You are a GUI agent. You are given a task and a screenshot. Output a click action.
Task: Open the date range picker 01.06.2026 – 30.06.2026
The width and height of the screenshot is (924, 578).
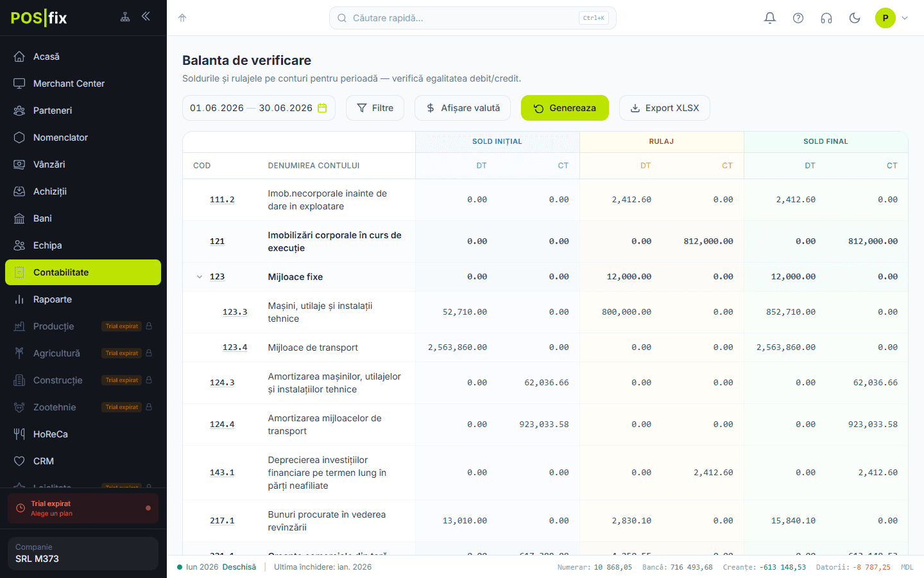[259, 108]
